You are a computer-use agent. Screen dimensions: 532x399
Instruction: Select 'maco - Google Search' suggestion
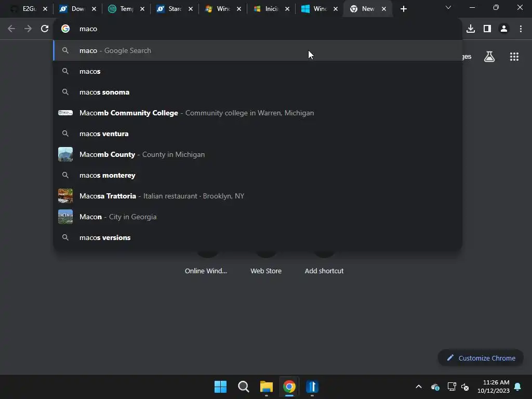[x=258, y=50]
